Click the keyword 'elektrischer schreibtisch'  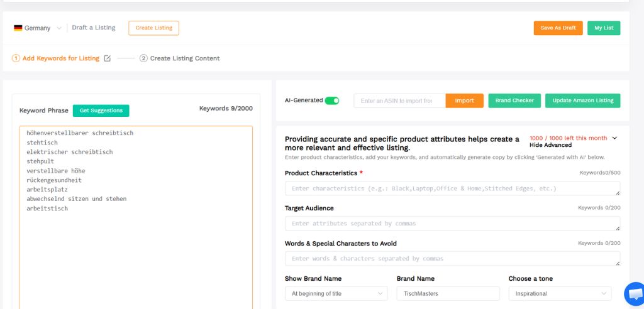69,152
